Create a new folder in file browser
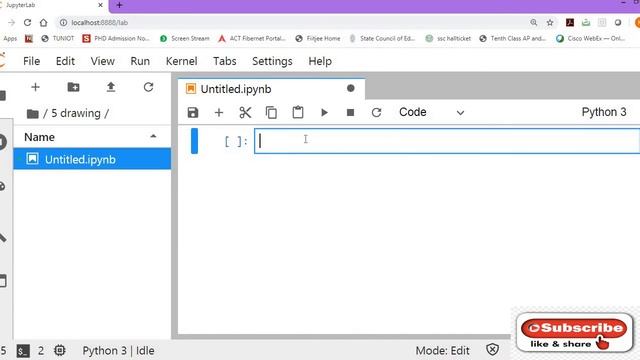 [73, 87]
